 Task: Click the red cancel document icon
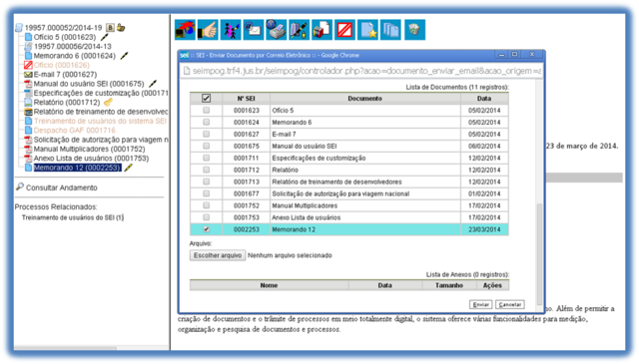(344, 30)
